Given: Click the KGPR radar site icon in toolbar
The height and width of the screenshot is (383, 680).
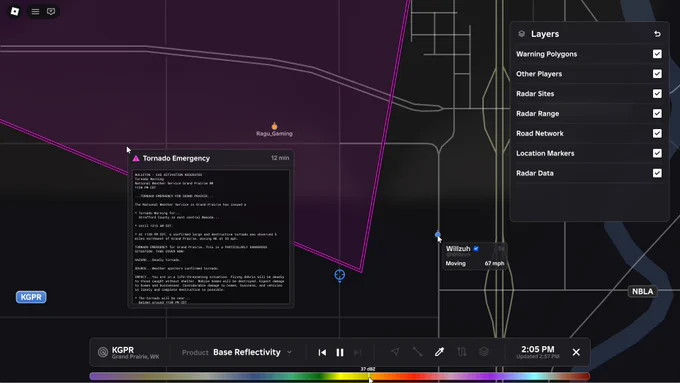Looking at the screenshot, I should click(103, 352).
